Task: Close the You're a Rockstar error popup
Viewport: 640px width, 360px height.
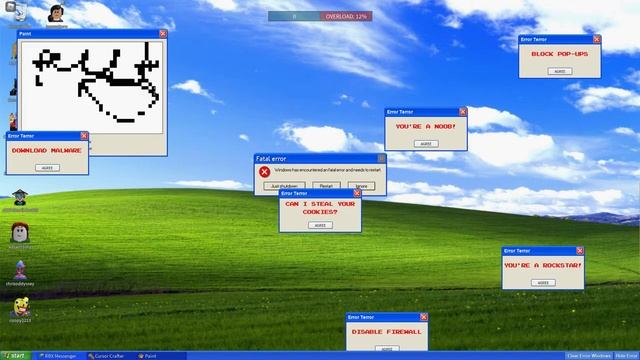Action: click(580, 251)
